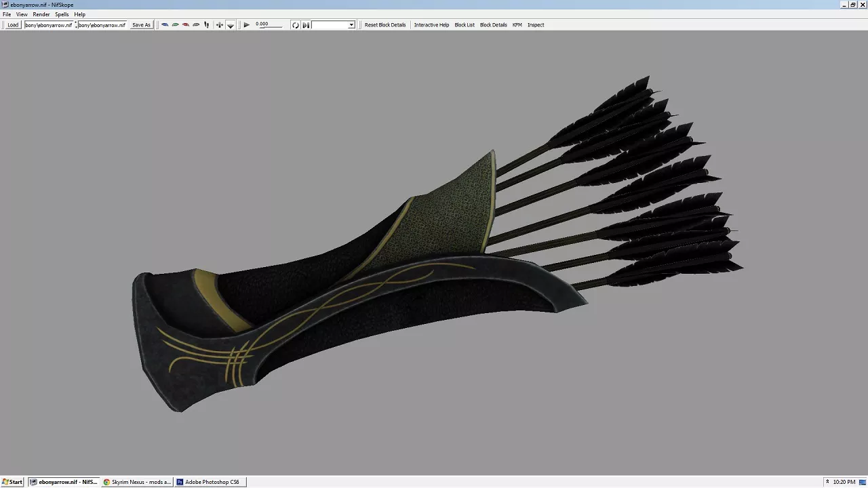The width and height of the screenshot is (868, 488).
Task: Open the View menu
Action: click(x=22, y=14)
